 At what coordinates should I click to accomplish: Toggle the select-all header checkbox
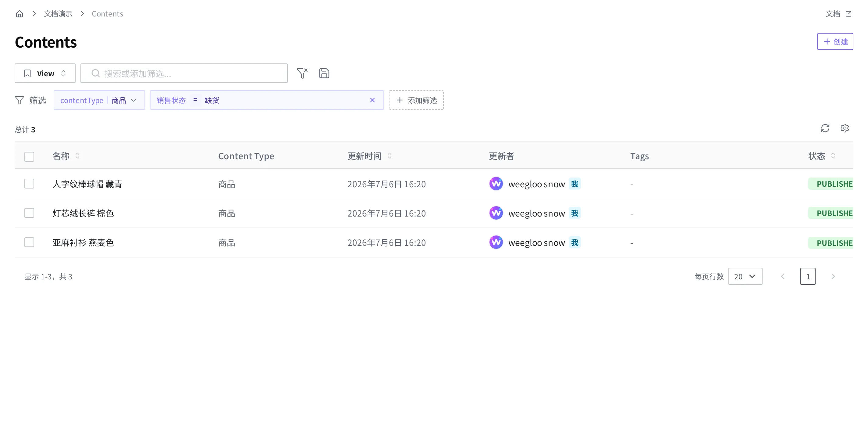tap(29, 156)
